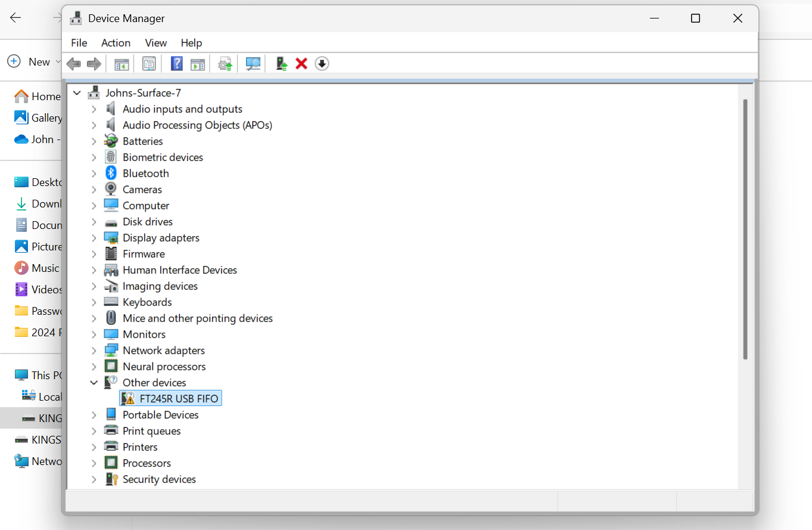Viewport: 812px width, 530px height.
Task: Click the Device Manager vertical scrollbar thumb
Action: pyautogui.click(x=745, y=230)
